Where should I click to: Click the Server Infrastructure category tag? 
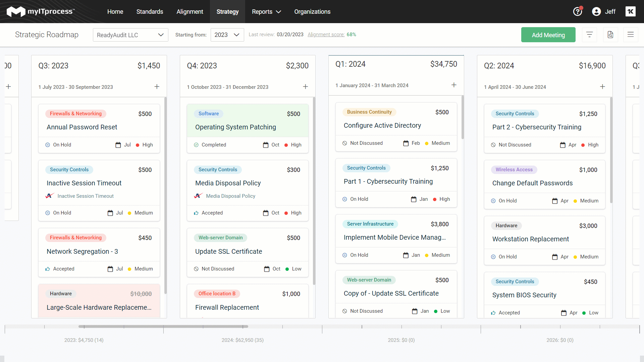pyautogui.click(x=370, y=224)
